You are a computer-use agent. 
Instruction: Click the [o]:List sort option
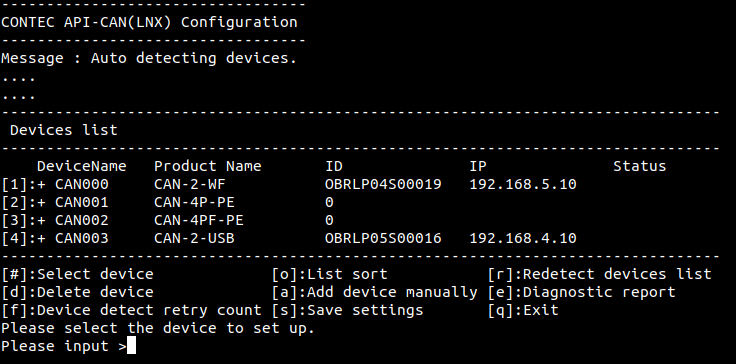click(x=330, y=274)
